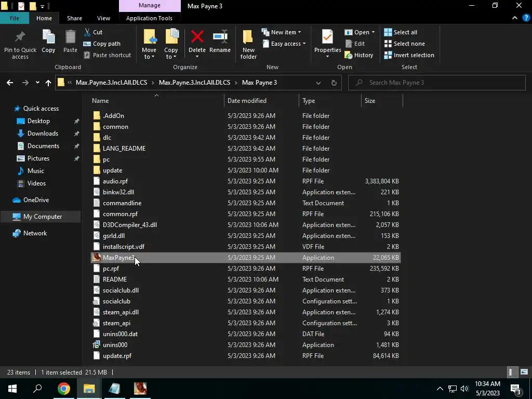Viewport: 532px width, 399px height.
Task: Click Invert selection in the ribbon
Action: point(409,55)
